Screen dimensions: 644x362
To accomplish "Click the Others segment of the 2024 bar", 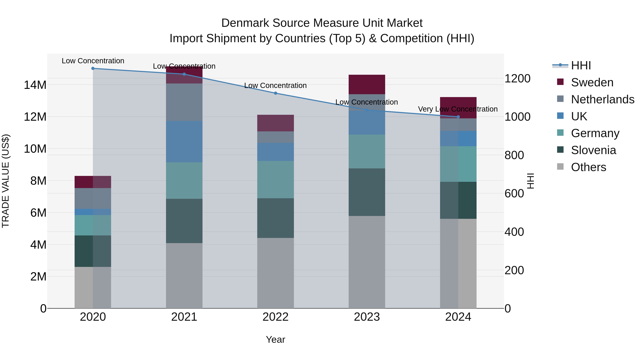I will click(x=458, y=264).
